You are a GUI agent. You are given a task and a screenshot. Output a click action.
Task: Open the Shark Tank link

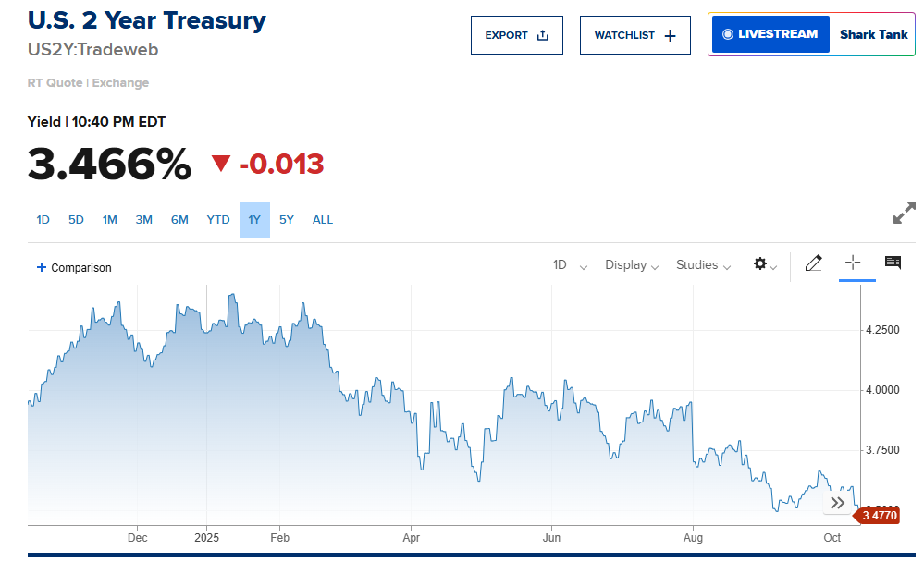click(873, 34)
